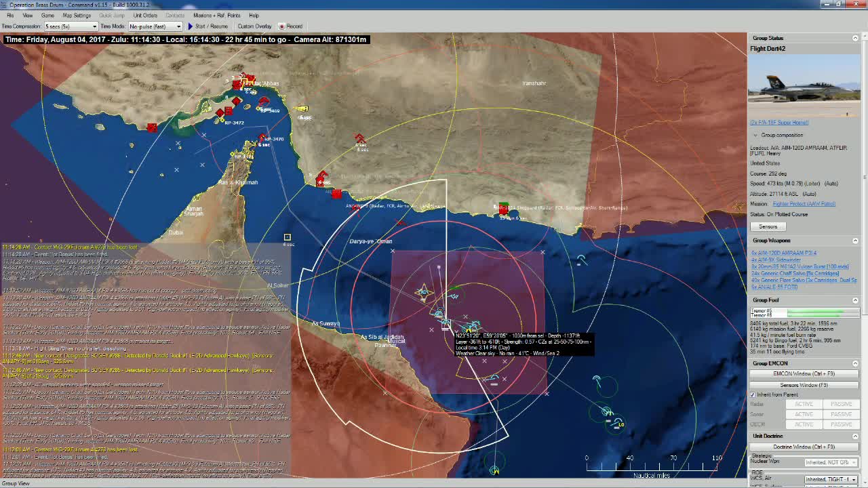Viewport: 868px width, 488px height.
Task: Select cyan friendly aircraft east of red zone
Action: pos(581,260)
